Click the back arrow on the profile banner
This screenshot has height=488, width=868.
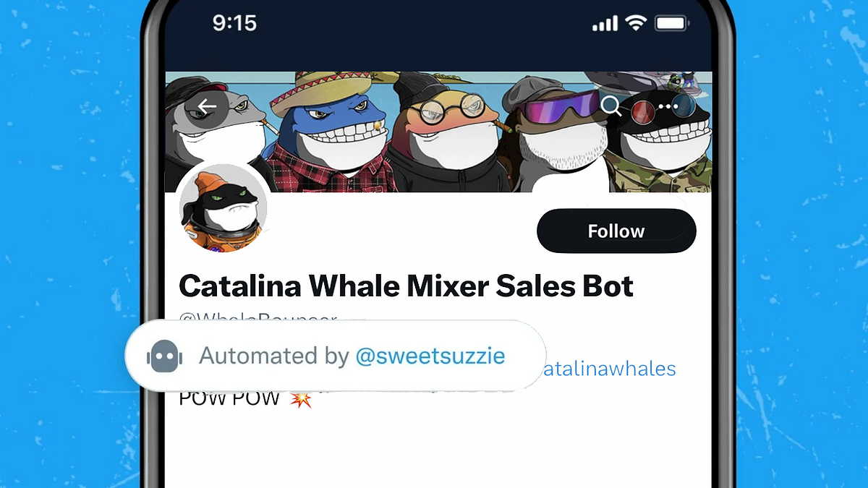pos(207,106)
